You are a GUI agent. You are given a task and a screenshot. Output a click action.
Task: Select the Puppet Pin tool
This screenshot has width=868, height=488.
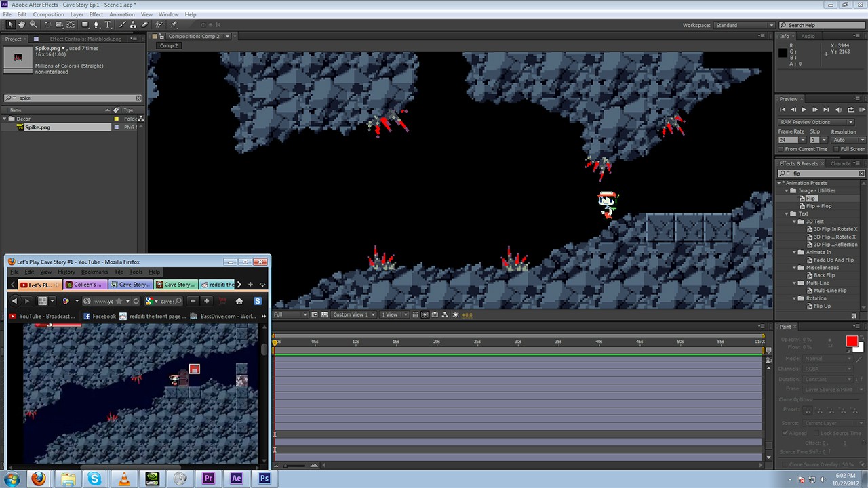(174, 24)
